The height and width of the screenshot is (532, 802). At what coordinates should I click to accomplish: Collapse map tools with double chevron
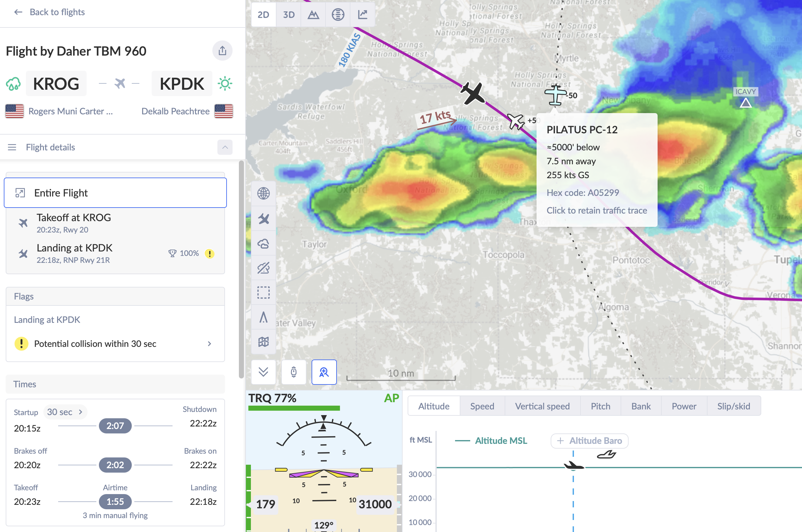click(263, 372)
